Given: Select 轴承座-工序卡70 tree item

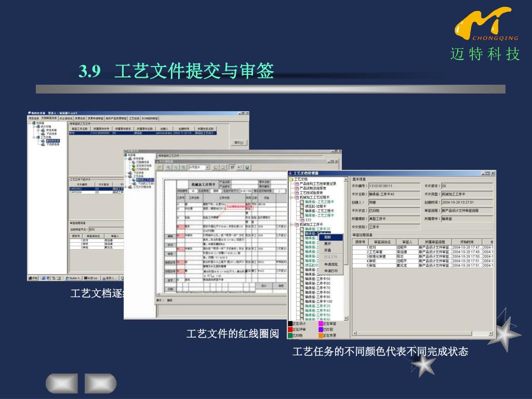Looking at the screenshot, I should click(x=317, y=288).
